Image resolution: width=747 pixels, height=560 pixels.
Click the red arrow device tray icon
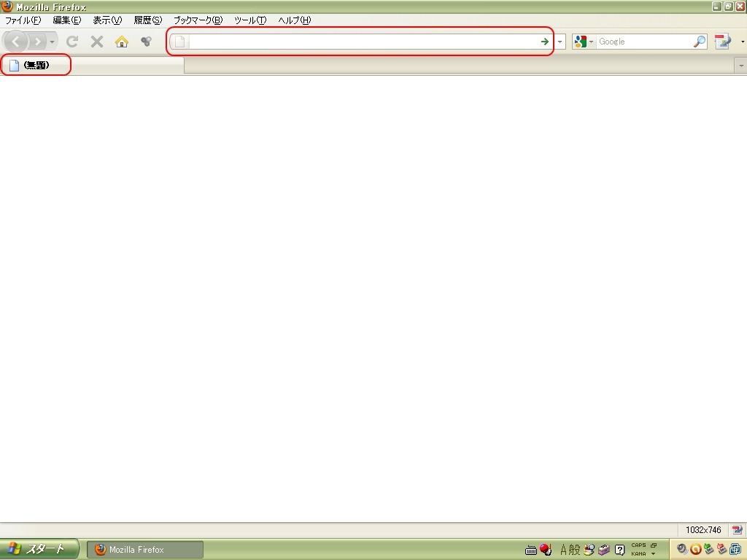pos(721,550)
